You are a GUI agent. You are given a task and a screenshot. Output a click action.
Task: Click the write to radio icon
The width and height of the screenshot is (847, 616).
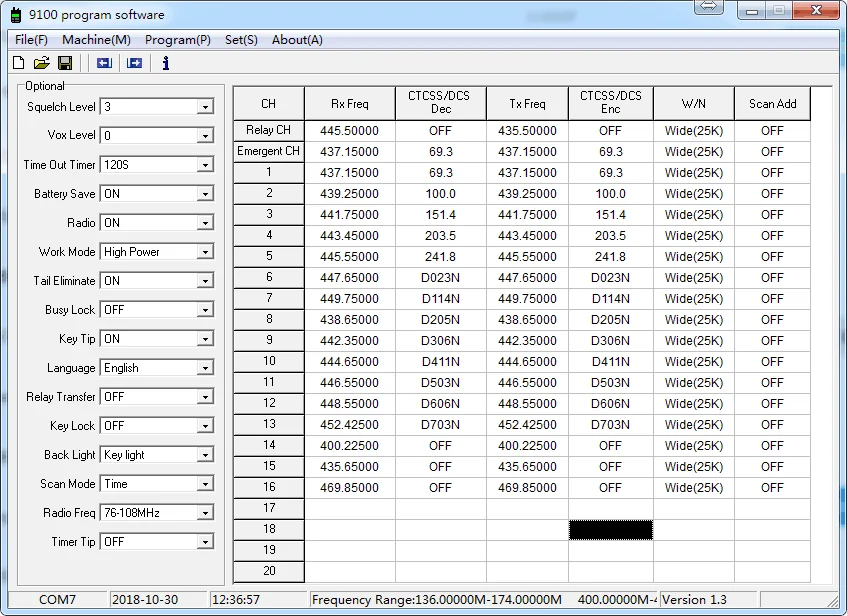[x=135, y=63]
